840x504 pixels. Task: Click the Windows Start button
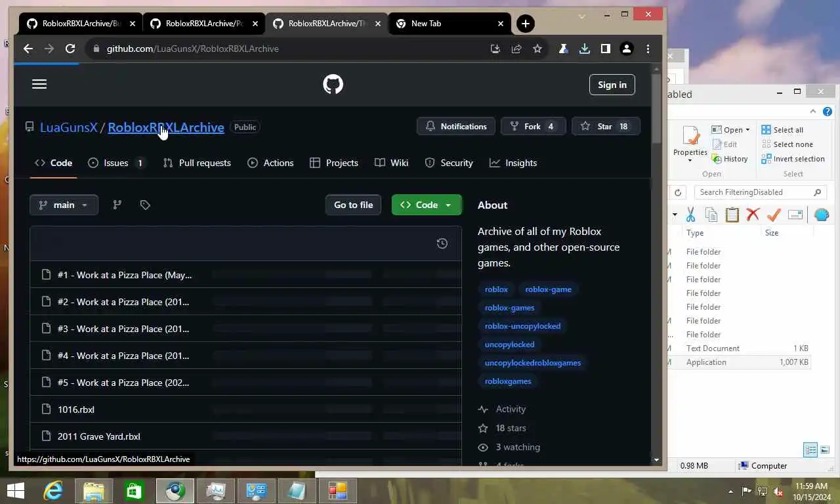(16, 490)
